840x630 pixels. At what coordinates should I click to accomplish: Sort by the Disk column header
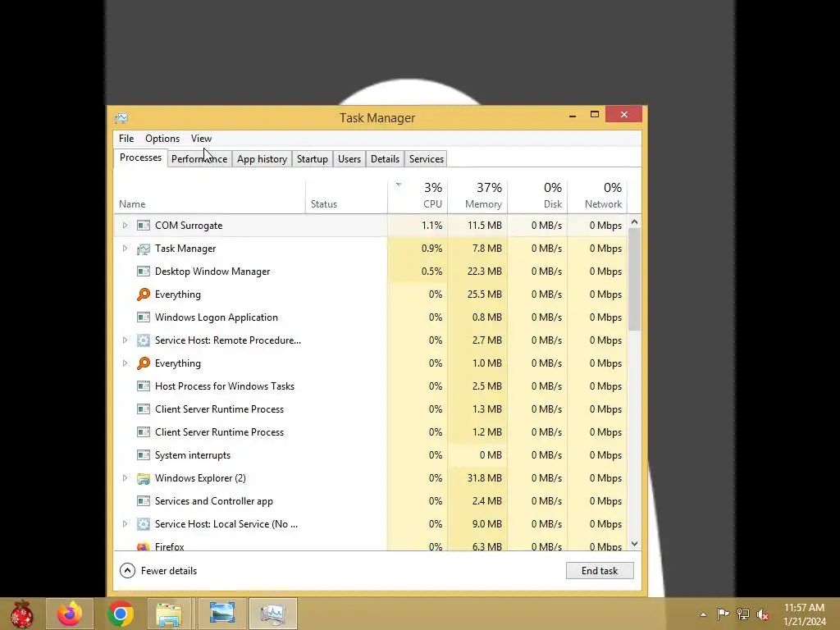point(537,197)
